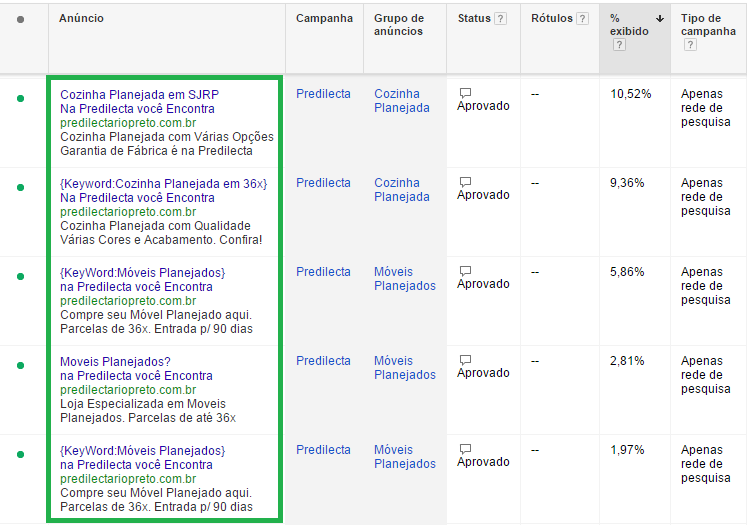Select the 5,86% value cell
This screenshot has height=525, width=747.
[627, 272]
